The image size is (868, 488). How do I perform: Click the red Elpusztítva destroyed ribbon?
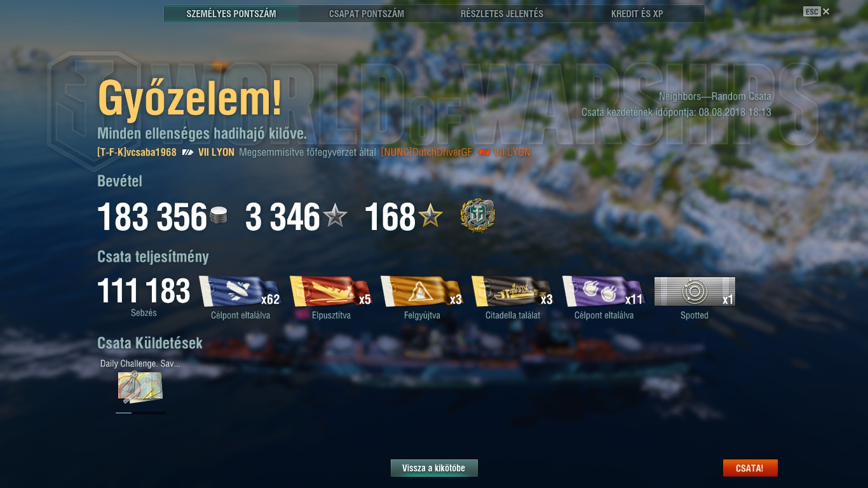330,292
